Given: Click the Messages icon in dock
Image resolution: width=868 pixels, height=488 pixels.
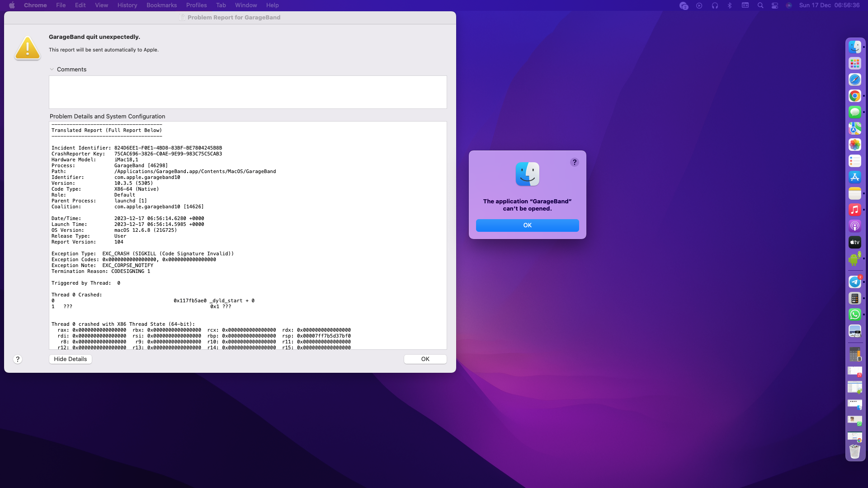Looking at the screenshot, I should 855,112.
